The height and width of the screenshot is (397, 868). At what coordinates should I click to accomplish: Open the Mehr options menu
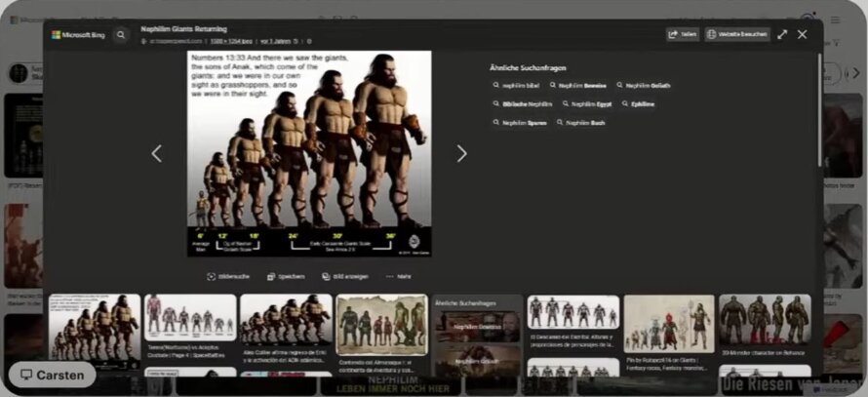point(399,276)
